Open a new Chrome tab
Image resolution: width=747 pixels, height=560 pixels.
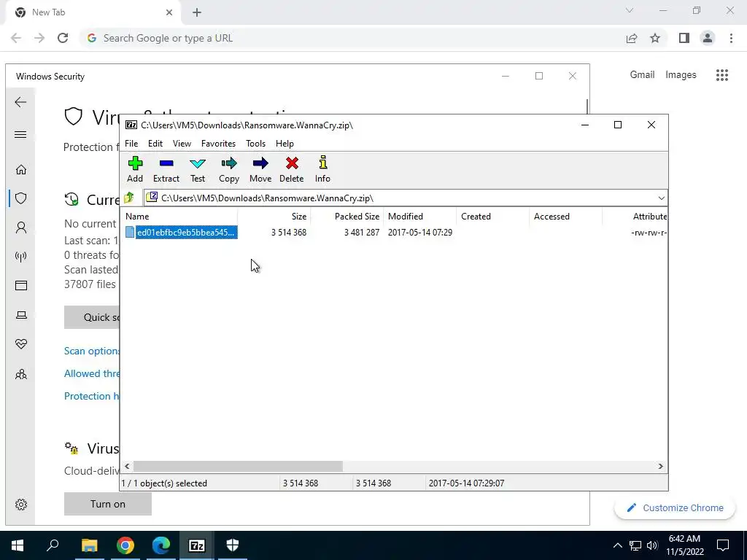click(x=197, y=12)
